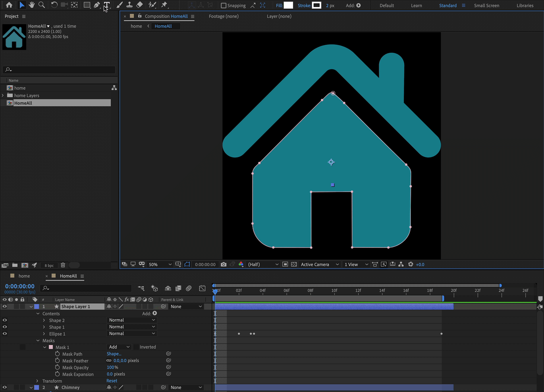Hide Shape Layer 1 with its eye
This screenshot has height=392, width=544.
click(5, 306)
